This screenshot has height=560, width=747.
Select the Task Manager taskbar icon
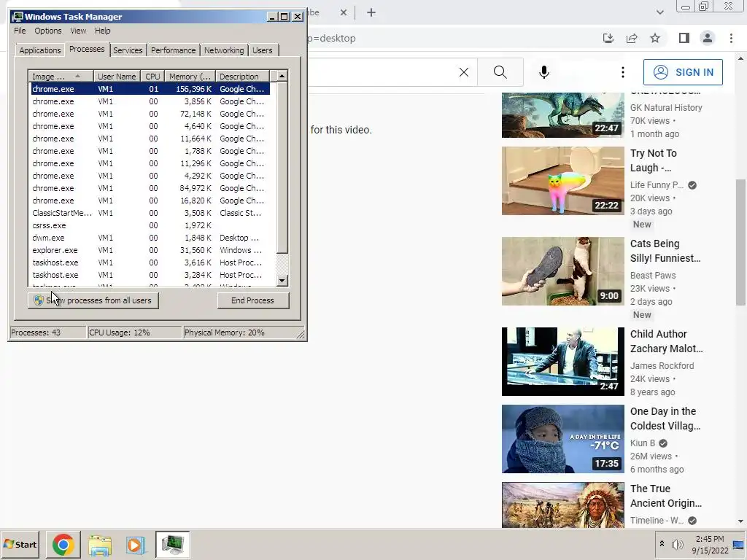coord(172,544)
